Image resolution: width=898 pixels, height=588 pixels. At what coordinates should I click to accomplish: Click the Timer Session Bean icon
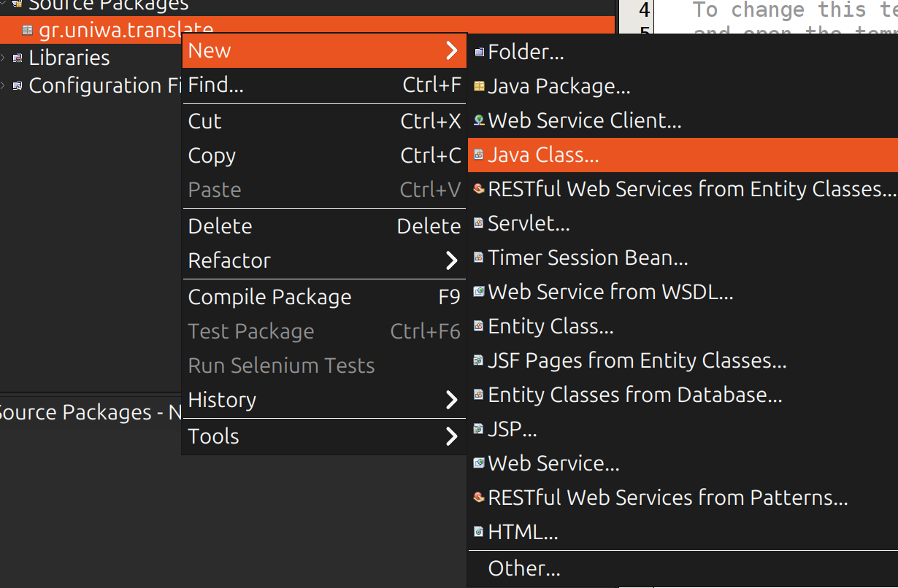(x=479, y=258)
